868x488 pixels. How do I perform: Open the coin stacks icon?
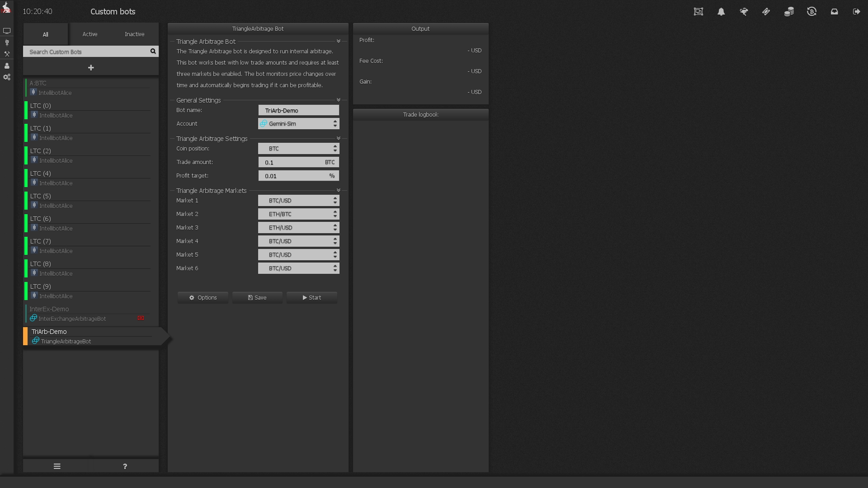coord(789,12)
